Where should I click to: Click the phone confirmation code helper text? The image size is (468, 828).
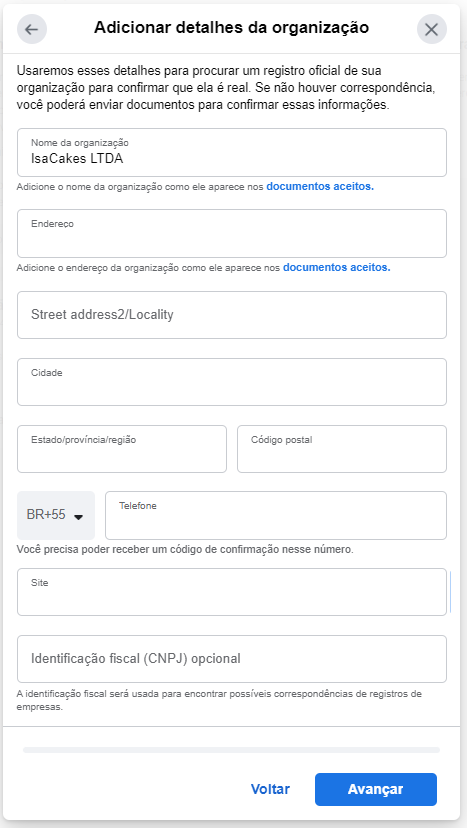[x=185, y=550]
